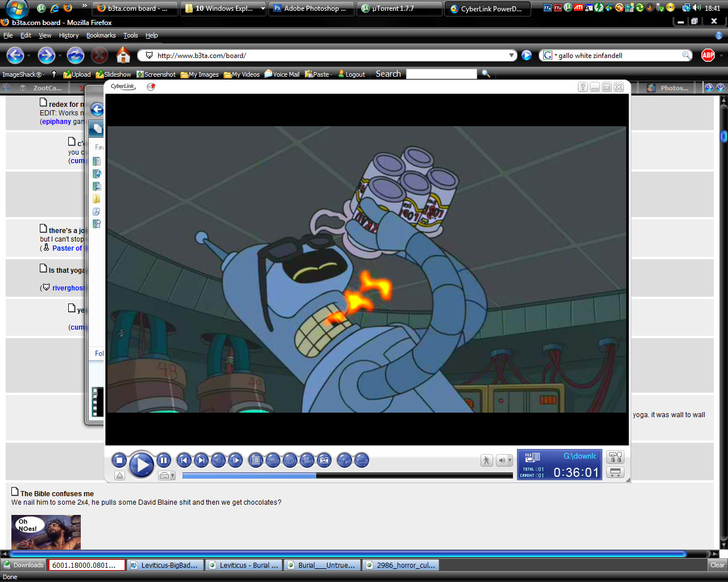Toggle the PowerDVD expand panel button
The height and width of the screenshot is (582, 728).
click(x=615, y=473)
